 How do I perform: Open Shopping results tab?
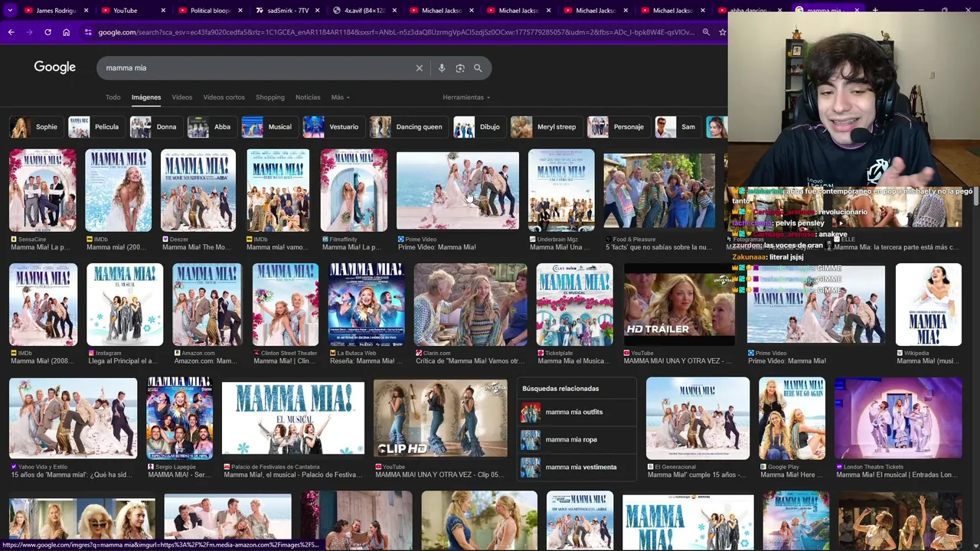pyautogui.click(x=270, y=97)
